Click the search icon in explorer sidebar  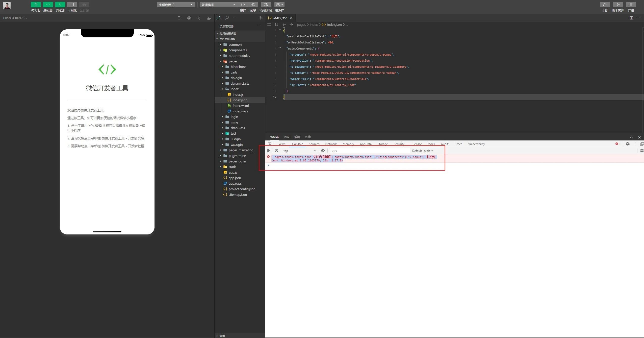(227, 18)
